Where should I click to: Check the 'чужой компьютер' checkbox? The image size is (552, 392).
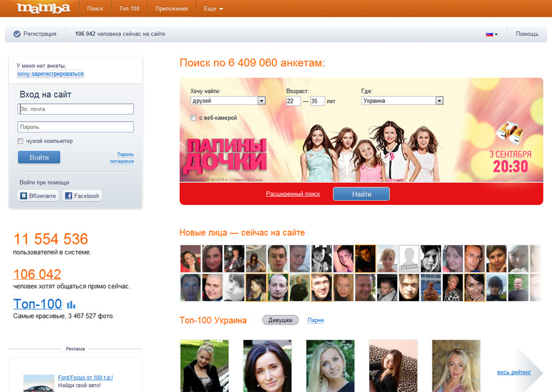point(21,141)
